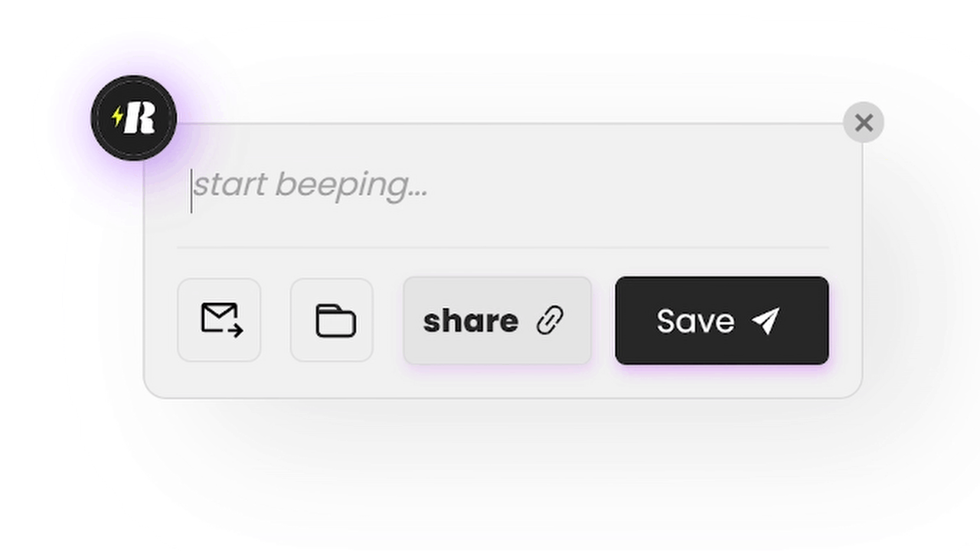Click the gap between folder and share buttons
Screen dimensions: 980x551
(388, 321)
